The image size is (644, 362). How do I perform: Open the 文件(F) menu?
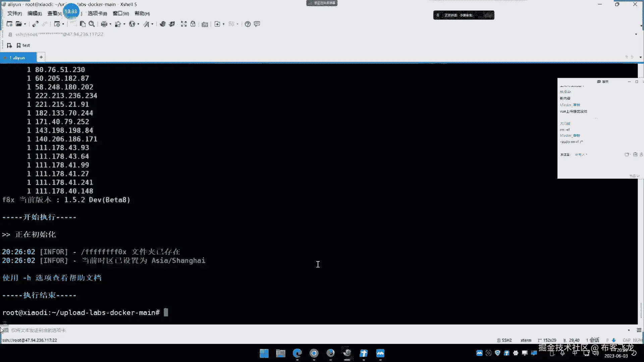click(14, 13)
